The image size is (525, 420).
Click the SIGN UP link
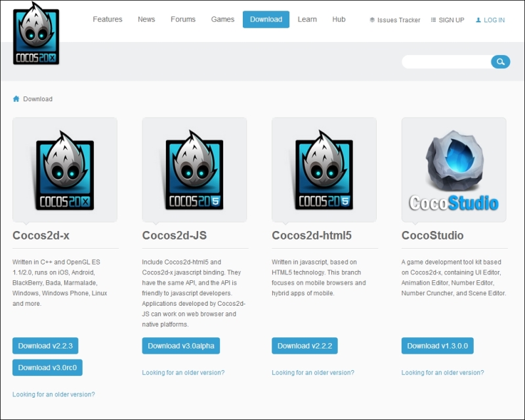pyautogui.click(x=451, y=20)
